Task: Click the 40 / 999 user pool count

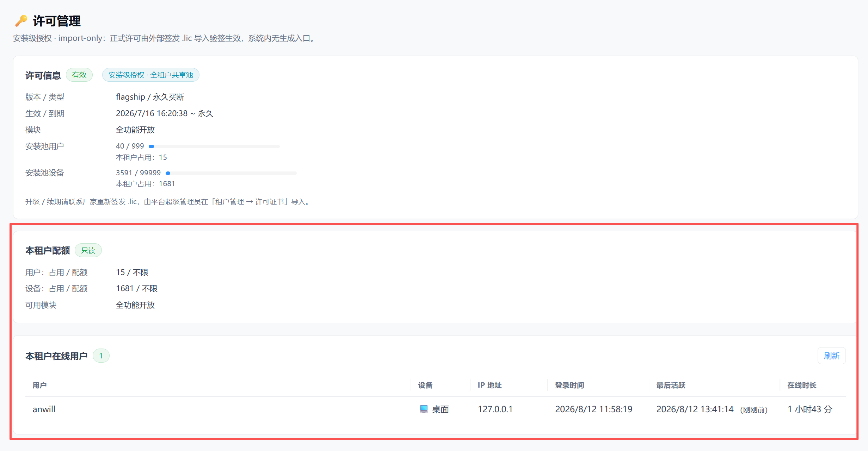Action: (130, 146)
